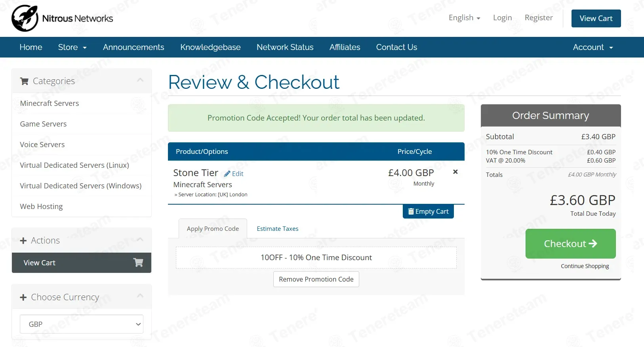
Task: Select Voice Servers category
Action: click(82, 144)
